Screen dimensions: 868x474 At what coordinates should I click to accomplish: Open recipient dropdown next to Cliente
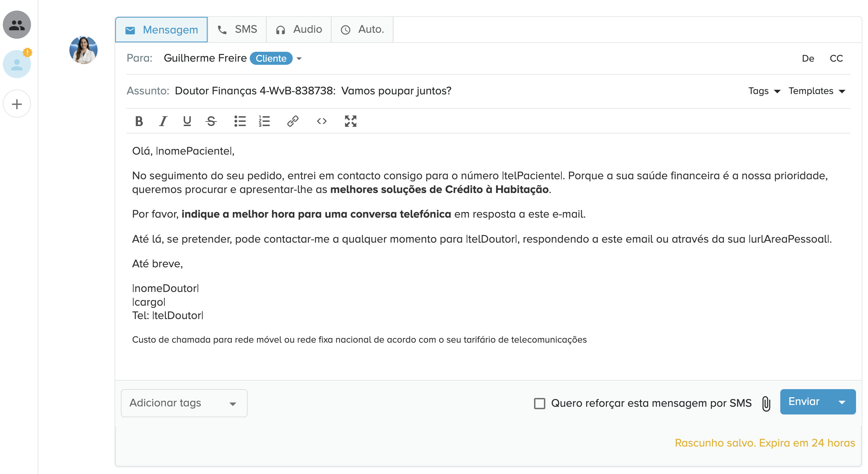299,58
